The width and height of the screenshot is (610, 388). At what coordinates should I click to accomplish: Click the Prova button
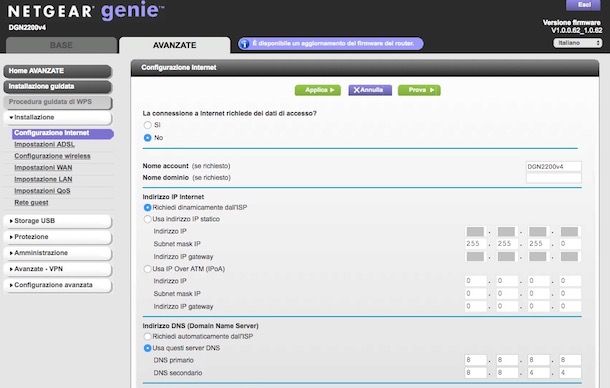[x=419, y=90]
